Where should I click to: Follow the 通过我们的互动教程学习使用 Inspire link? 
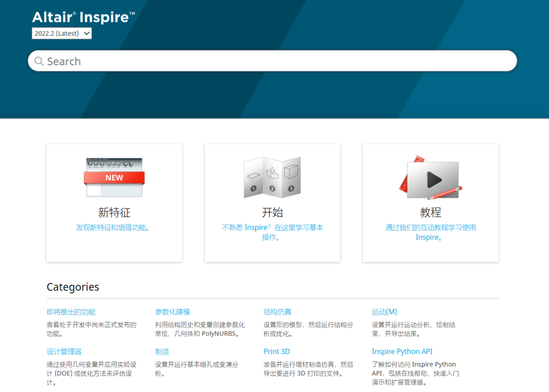(431, 232)
